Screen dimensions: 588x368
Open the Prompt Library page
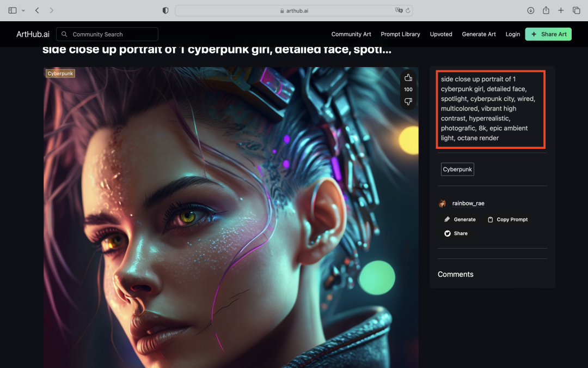400,34
